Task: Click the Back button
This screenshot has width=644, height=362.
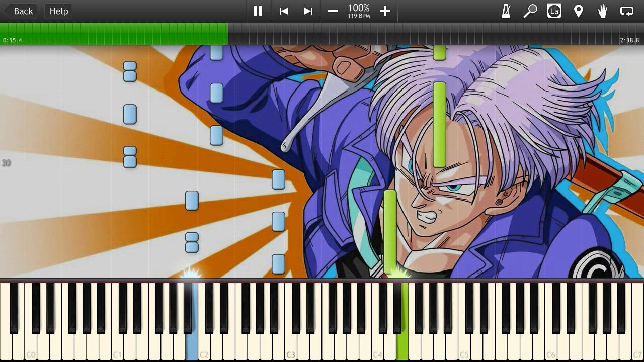Action: click(20, 11)
